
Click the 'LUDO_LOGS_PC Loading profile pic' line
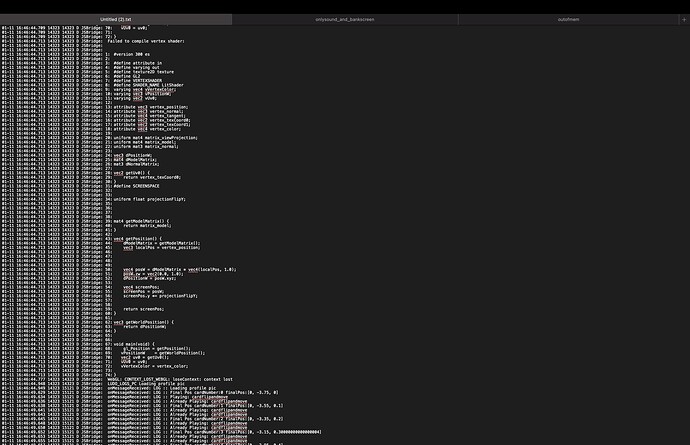click(x=147, y=384)
